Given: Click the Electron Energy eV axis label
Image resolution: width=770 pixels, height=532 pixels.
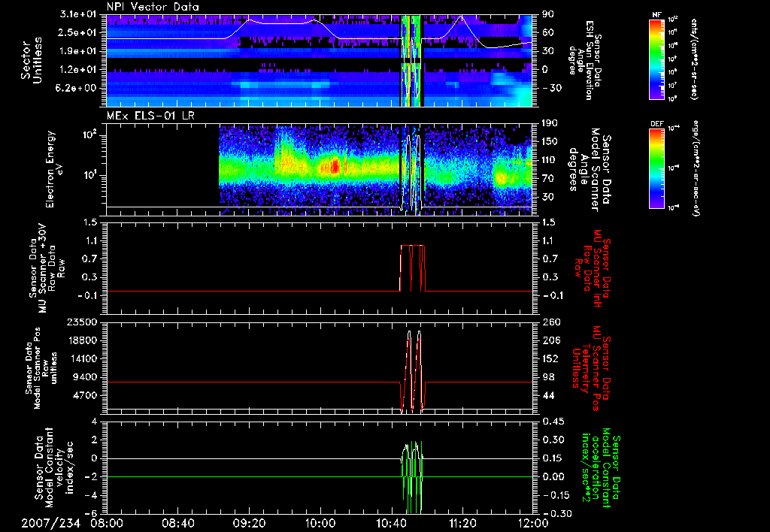Looking at the screenshot, I should (x=54, y=169).
